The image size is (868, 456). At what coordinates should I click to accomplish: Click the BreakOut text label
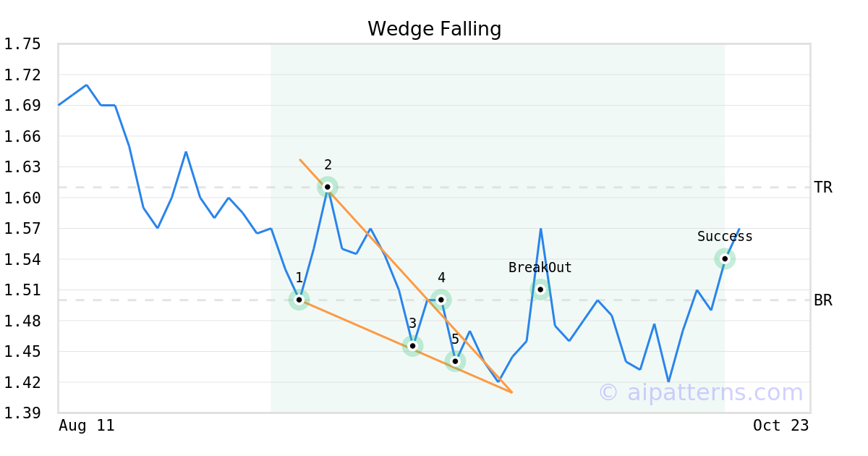click(x=540, y=268)
